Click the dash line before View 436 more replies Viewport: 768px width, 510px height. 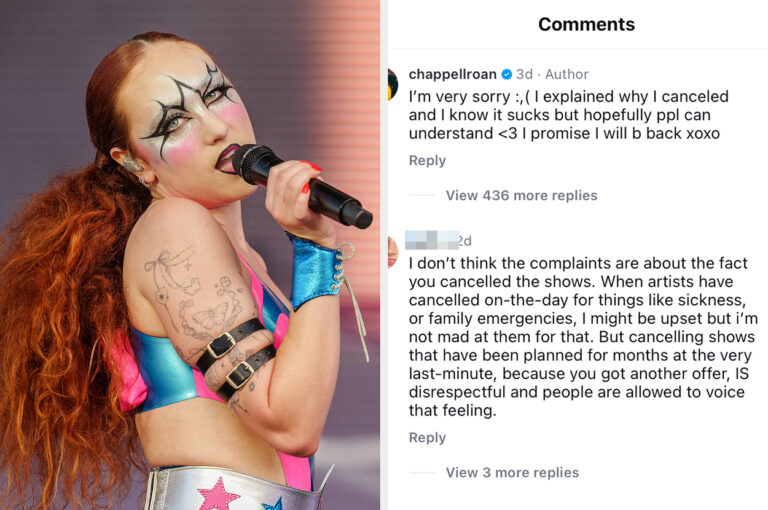422,195
